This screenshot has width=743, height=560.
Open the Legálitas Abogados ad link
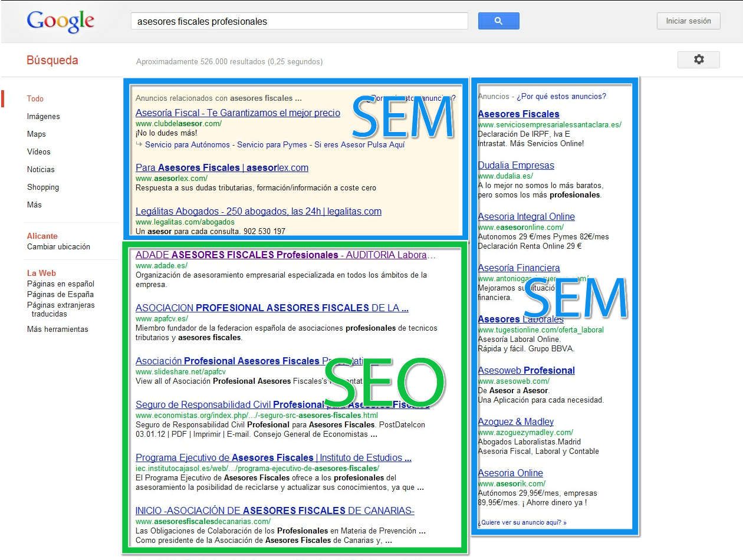click(x=258, y=211)
